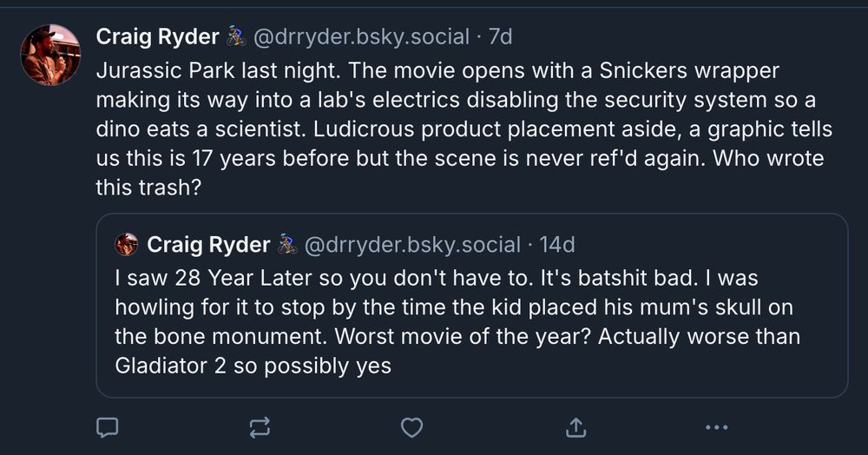868x455 pixels.
Task: Click the 'Gladiator 2 so possibly yes' line
Action: 253,366
